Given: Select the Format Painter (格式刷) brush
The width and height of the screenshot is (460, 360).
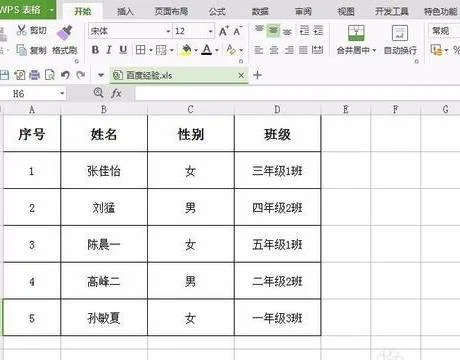Looking at the screenshot, I should (x=65, y=32).
